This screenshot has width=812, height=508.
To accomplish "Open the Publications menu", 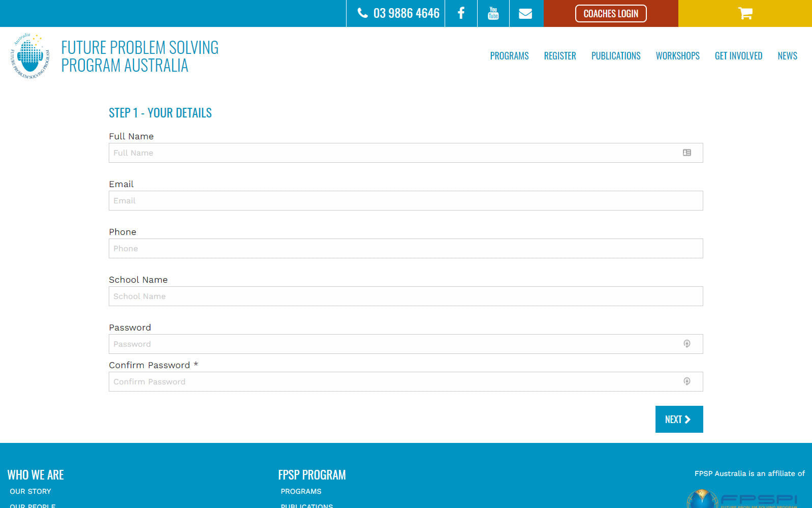I will pyautogui.click(x=616, y=56).
